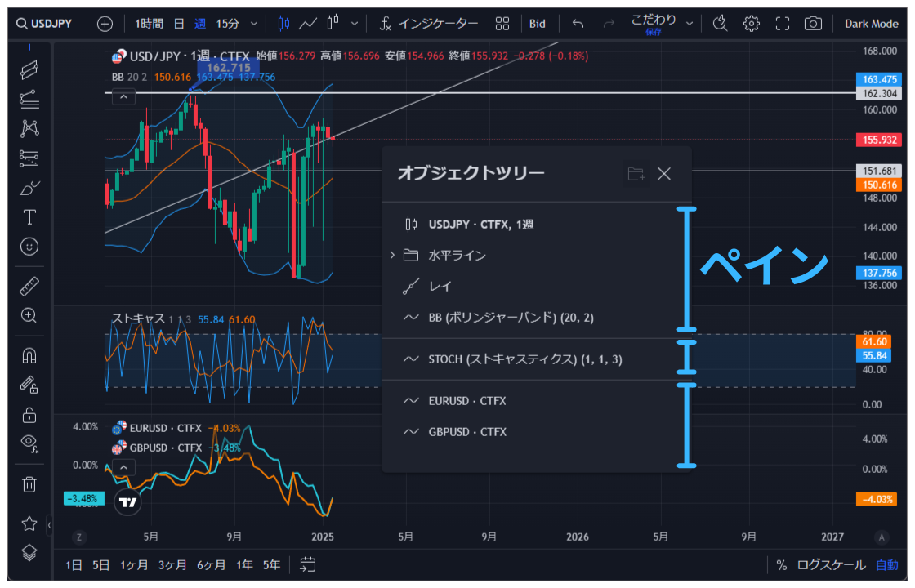Click the quick search lightning icon
This screenshot has height=588, width=915.
click(x=720, y=24)
